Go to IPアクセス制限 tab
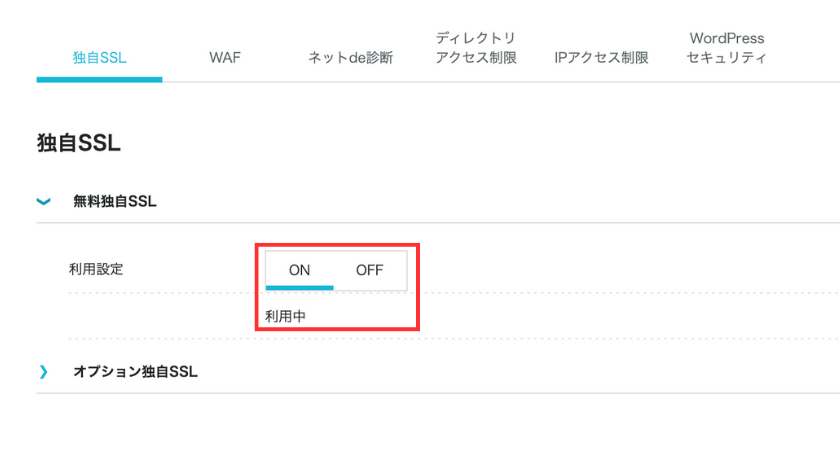Screen dimensions: 840x469 601,57
